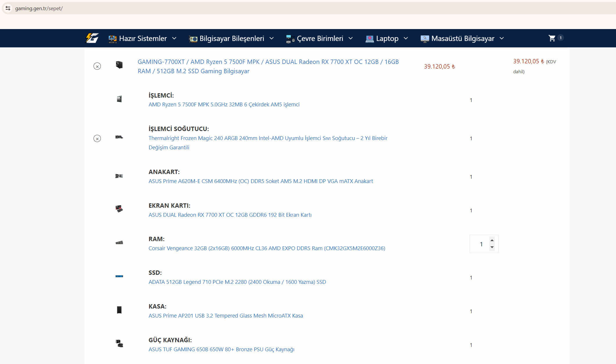Open the ASUS DUAL Radeon graphics card thumbnail

[x=119, y=209]
